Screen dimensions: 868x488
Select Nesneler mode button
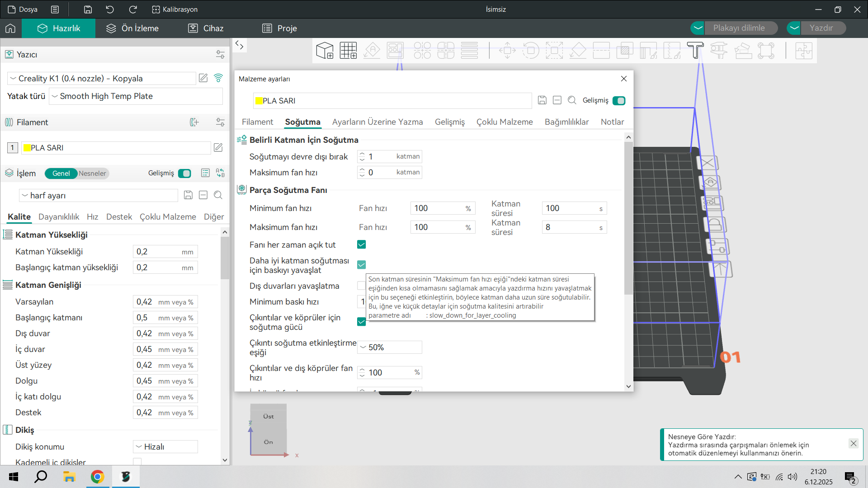(x=92, y=174)
